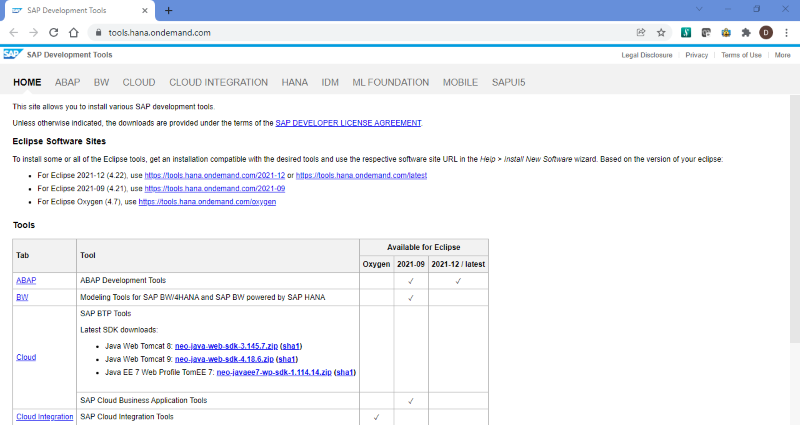Click the 'Eclipse Software Sites' heading
This screenshot has width=800, height=425.
click(59, 141)
